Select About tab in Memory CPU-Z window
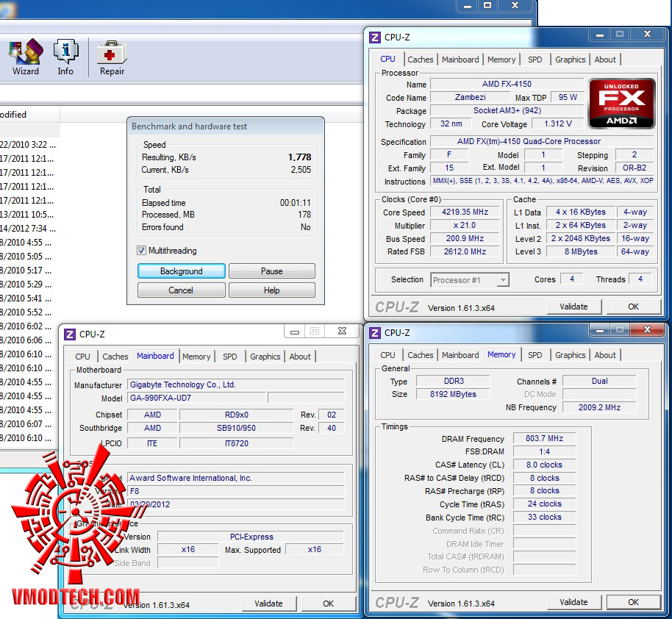The height and width of the screenshot is (619, 672). pyautogui.click(x=604, y=355)
